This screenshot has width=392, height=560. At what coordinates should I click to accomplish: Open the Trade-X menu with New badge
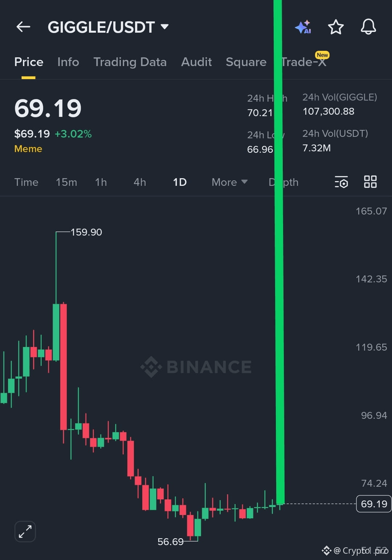pos(305,62)
